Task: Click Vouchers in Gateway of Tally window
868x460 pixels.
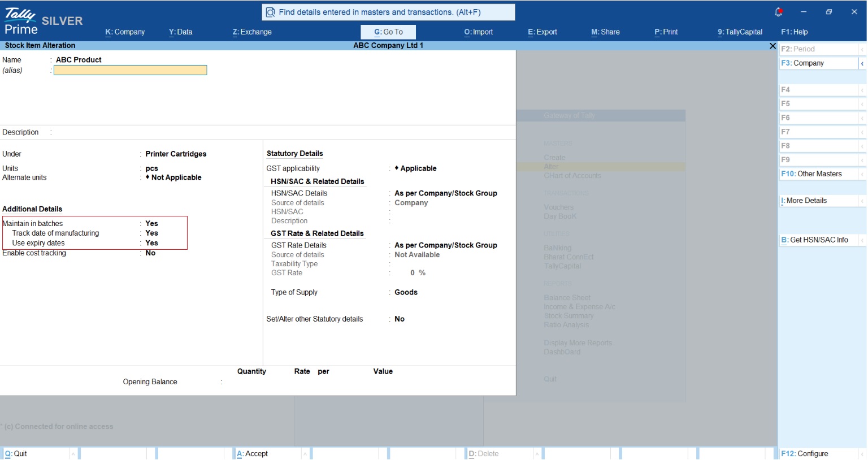Action: [x=558, y=207]
